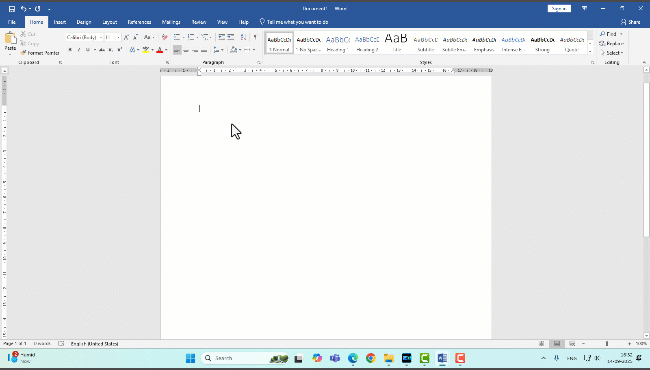Apply strikethrough formatting
The height and width of the screenshot is (370, 650).
coord(102,50)
